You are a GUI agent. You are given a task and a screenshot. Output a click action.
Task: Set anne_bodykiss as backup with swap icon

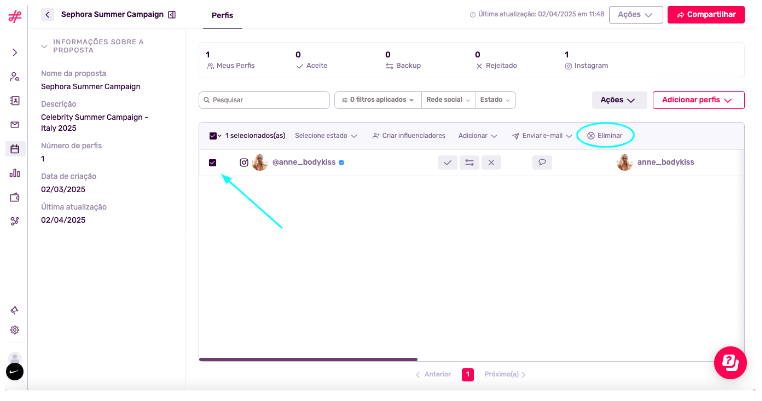tap(469, 162)
